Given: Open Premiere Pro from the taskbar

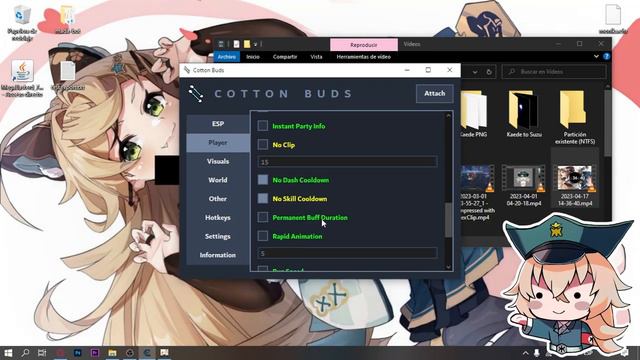Looking at the screenshot, I should [x=95, y=353].
